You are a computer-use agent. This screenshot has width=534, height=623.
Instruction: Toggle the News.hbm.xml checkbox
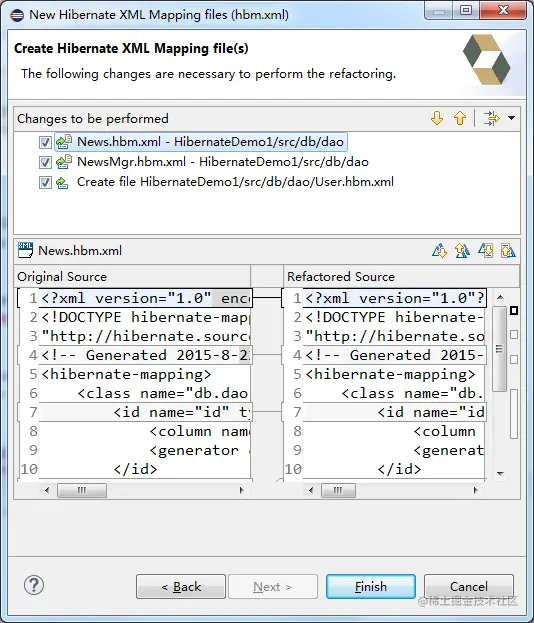pyautogui.click(x=45, y=142)
